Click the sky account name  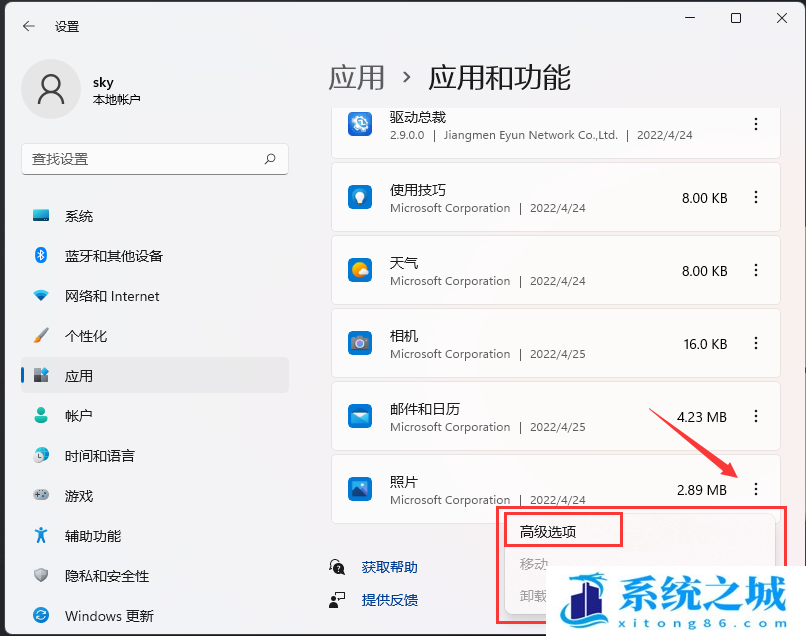click(x=103, y=83)
